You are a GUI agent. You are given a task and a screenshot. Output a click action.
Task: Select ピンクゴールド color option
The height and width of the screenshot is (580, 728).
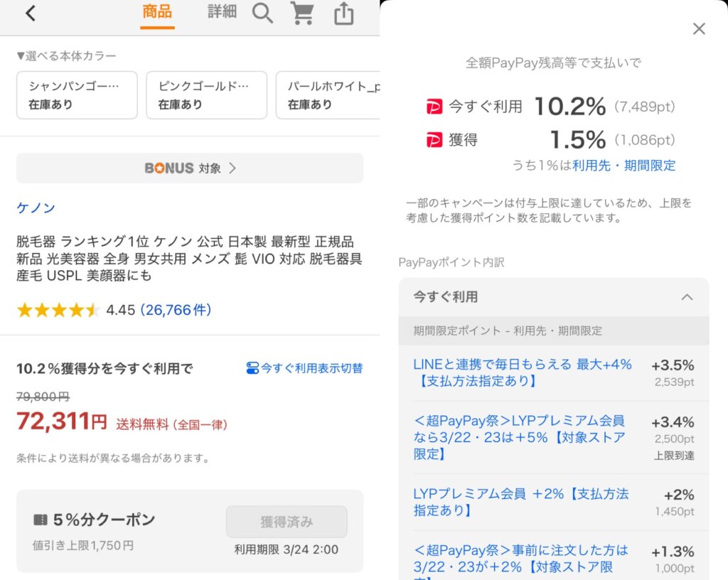point(207,95)
